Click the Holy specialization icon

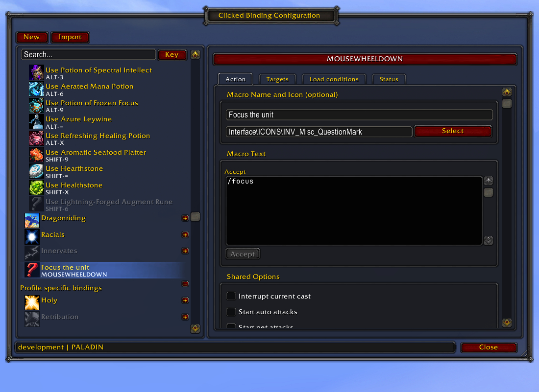(x=32, y=303)
